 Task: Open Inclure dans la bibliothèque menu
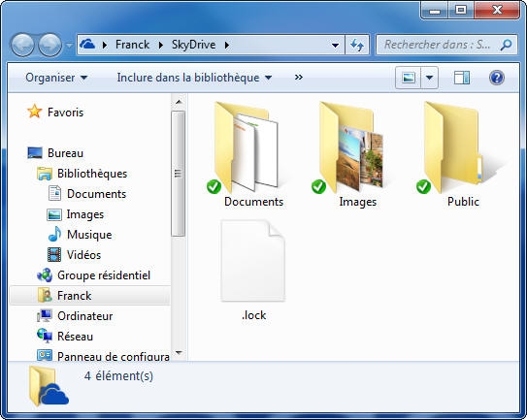(x=194, y=78)
